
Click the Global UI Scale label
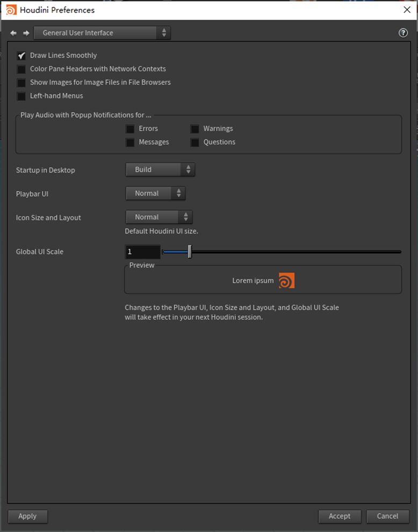[x=40, y=252]
